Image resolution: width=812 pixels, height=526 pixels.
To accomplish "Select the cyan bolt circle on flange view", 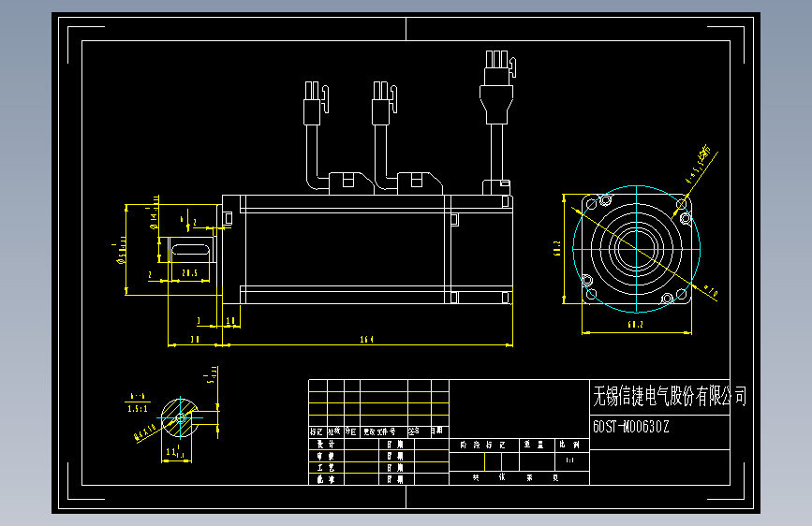I will (637, 249).
